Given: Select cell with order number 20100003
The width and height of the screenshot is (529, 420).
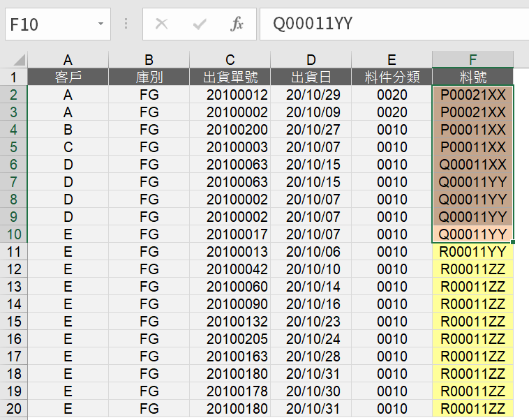Looking at the screenshot, I should (230, 147).
